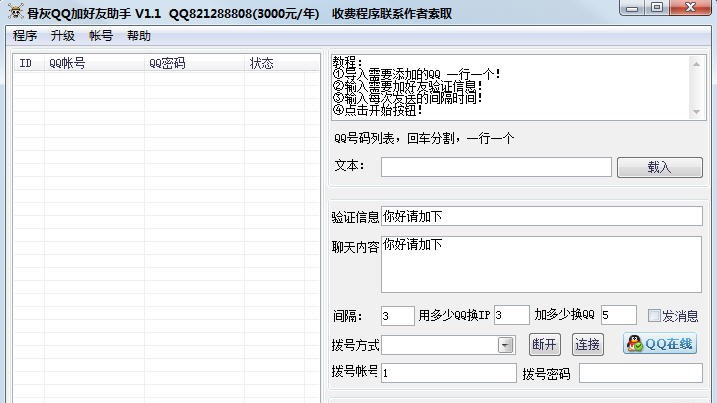Click the tutorial box scroll up arrow
This screenshot has height=403, width=717.
[696, 64]
